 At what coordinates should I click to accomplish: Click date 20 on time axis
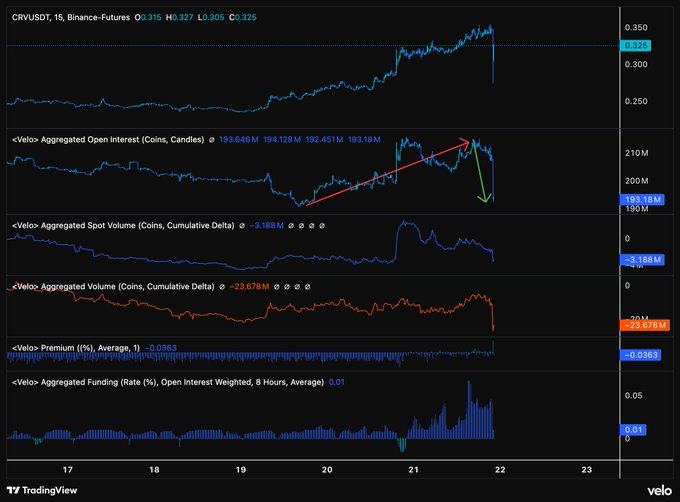(x=327, y=469)
